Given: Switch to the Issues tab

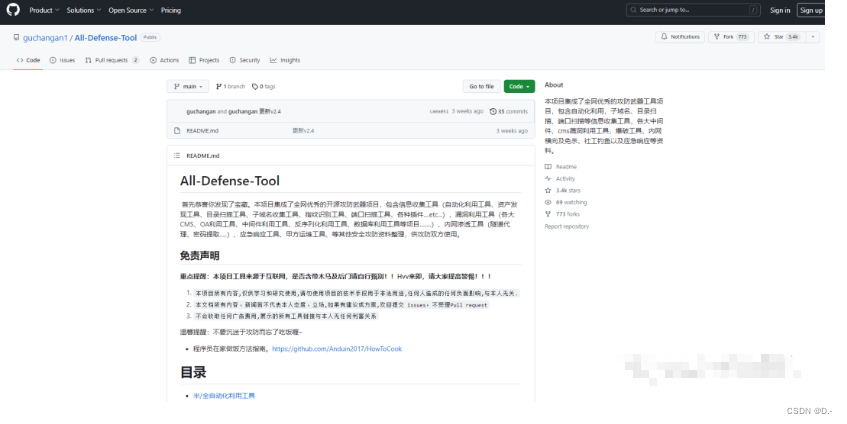Looking at the screenshot, I should pos(62,60).
